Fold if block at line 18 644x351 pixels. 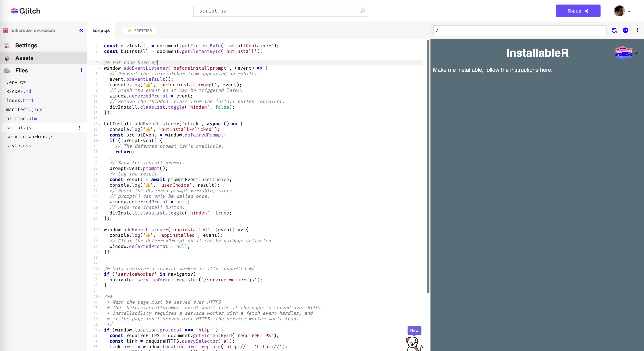pyautogui.click(x=99, y=141)
